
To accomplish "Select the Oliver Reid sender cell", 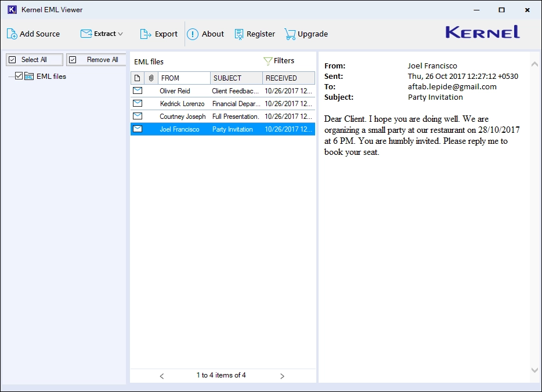I will click(x=175, y=91).
